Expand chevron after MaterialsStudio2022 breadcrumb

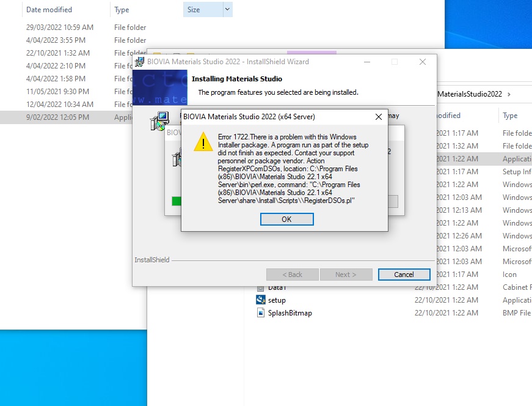(x=509, y=94)
